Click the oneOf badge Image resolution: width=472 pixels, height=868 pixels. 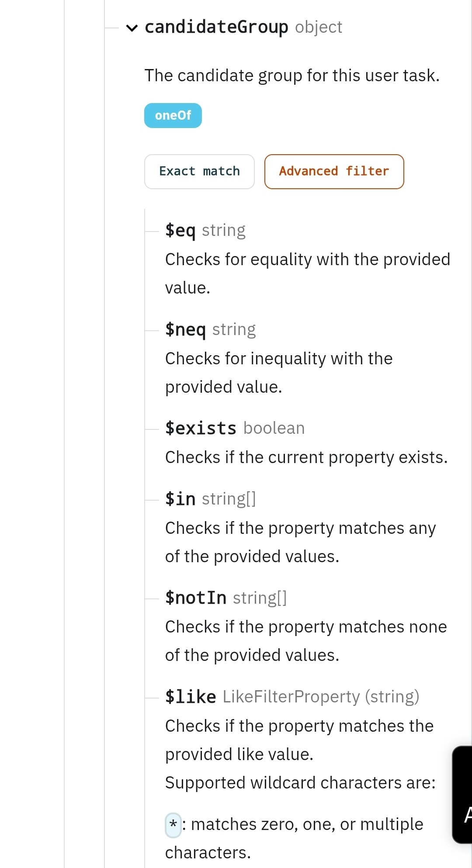173,115
